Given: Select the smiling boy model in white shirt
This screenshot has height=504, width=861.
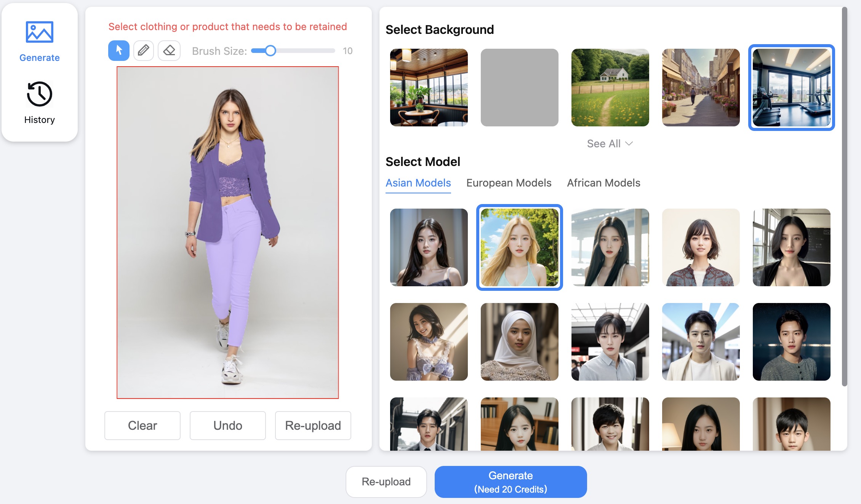Looking at the screenshot, I should (x=610, y=424).
